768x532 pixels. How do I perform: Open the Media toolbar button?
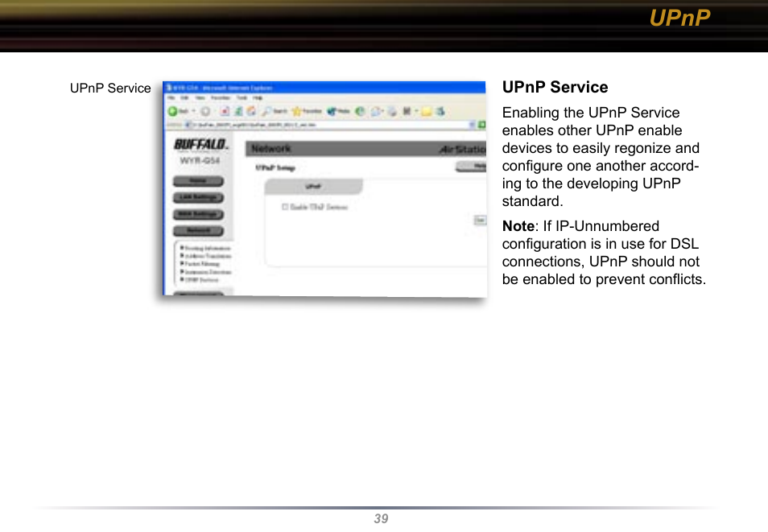[x=338, y=111]
